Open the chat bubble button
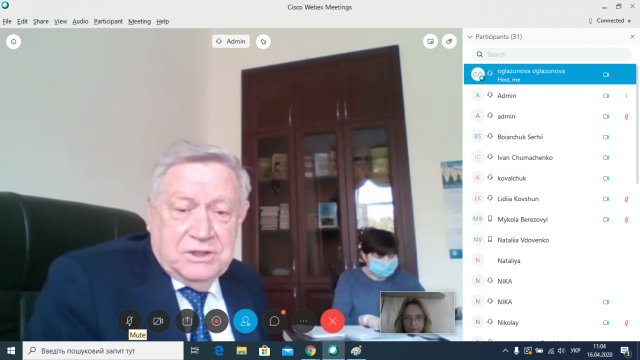640x360 pixels. tap(274, 321)
